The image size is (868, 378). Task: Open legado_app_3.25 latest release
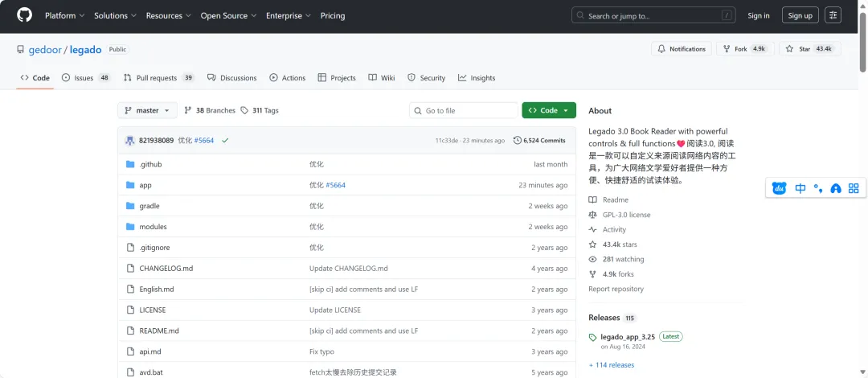(628, 336)
